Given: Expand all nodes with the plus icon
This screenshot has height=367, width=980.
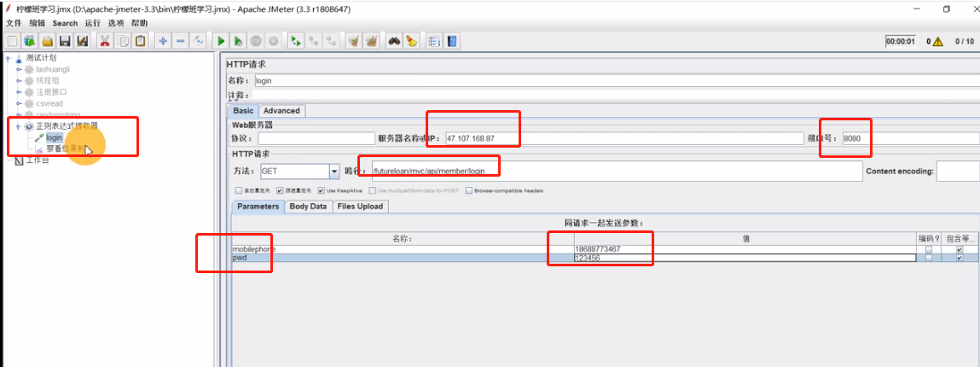Looking at the screenshot, I should [163, 41].
